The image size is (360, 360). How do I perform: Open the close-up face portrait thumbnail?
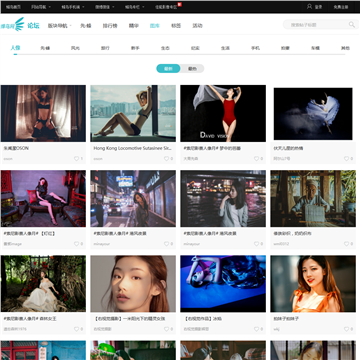click(133, 284)
